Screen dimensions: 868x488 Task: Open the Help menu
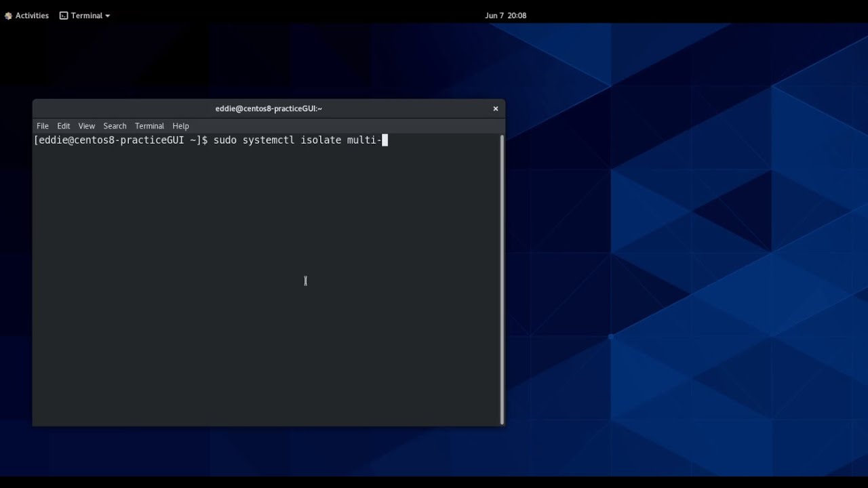coord(180,126)
